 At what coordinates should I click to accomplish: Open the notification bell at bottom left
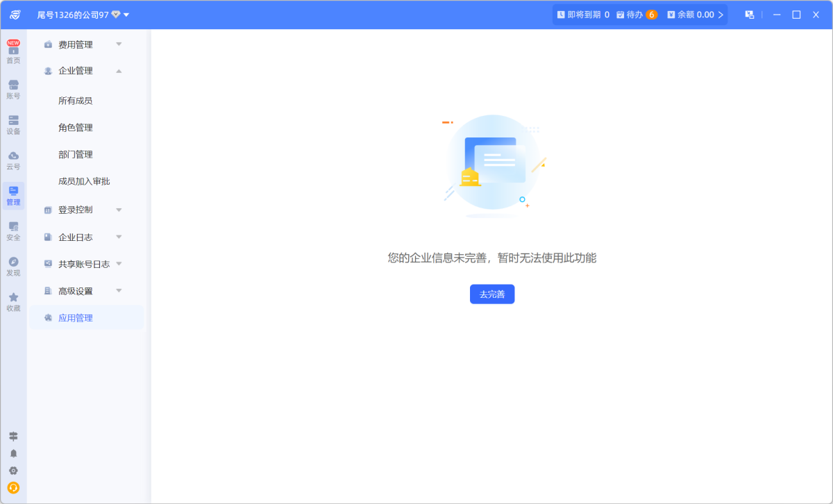[x=13, y=453]
